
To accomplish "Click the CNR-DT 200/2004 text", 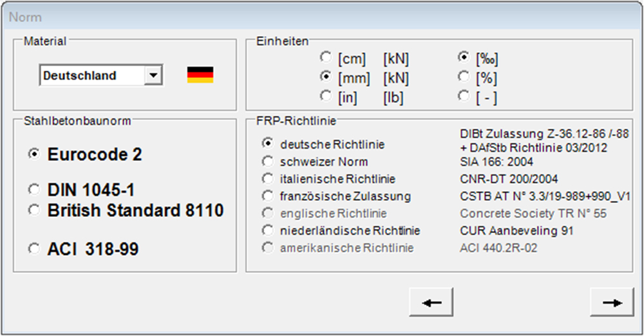I will [509, 179].
